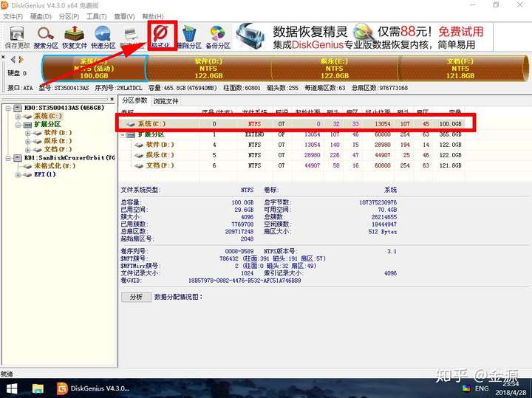Click the ENG language indicator in tray
Viewport: 532px width, 398px height.
pos(482,388)
